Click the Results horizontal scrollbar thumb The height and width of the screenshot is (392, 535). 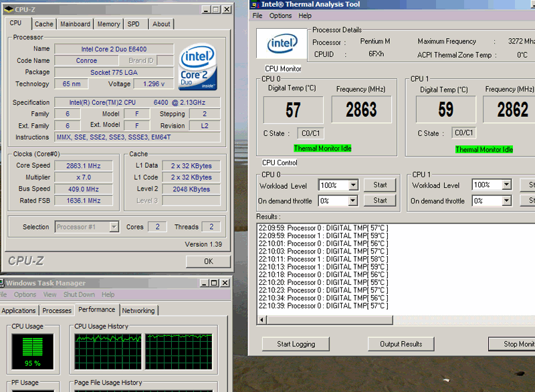point(330,320)
